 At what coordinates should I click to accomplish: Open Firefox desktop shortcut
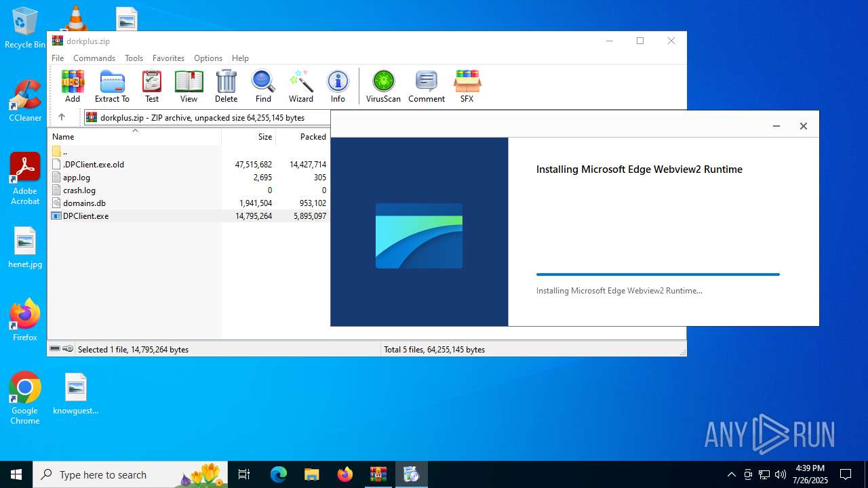coord(25,320)
